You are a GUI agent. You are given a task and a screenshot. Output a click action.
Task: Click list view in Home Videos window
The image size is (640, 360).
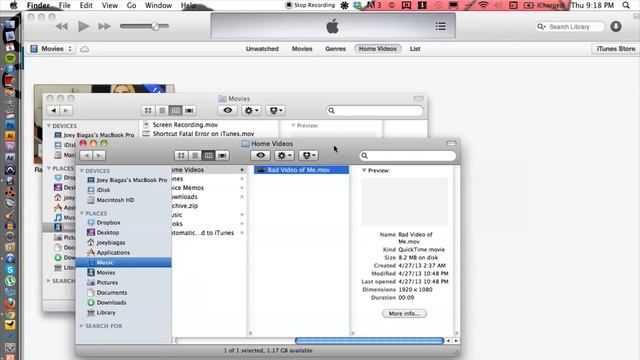[195, 156]
